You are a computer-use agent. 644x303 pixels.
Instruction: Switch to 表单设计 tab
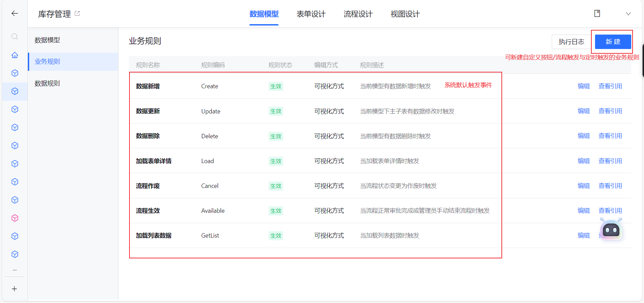311,14
